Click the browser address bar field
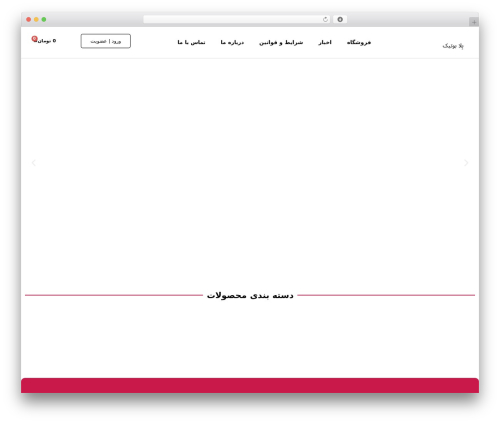The width and height of the screenshot is (500, 423). [x=237, y=20]
